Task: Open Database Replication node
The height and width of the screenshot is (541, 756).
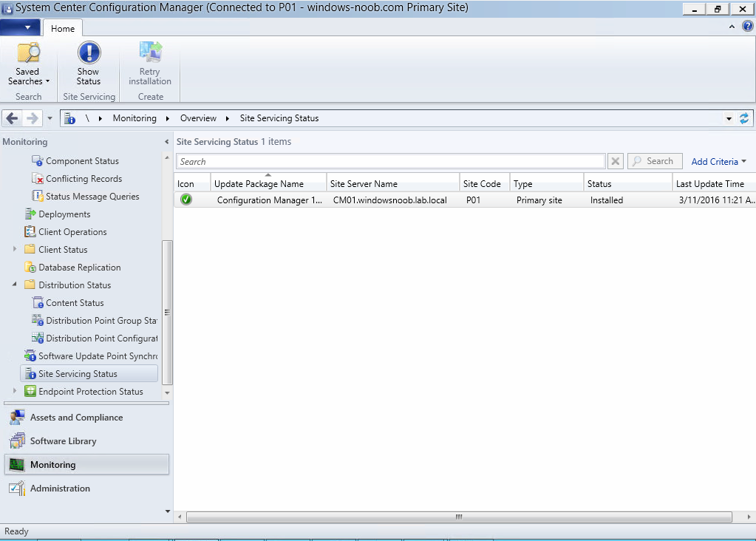Action: point(80,268)
